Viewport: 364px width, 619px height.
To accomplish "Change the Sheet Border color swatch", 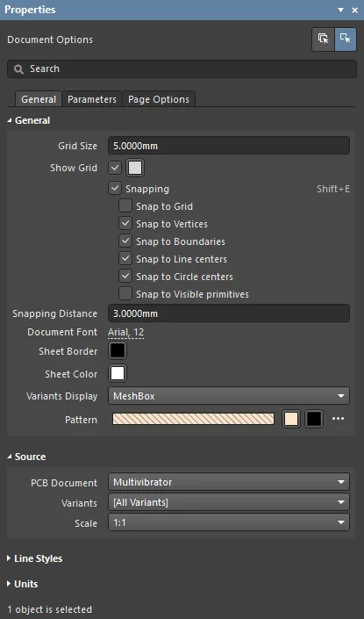I will click(118, 350).
